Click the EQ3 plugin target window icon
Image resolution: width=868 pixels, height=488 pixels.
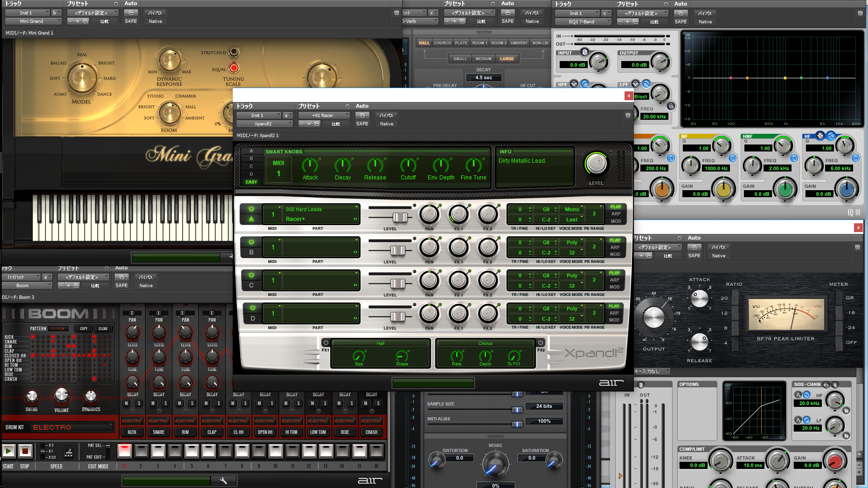click(860, 13)
